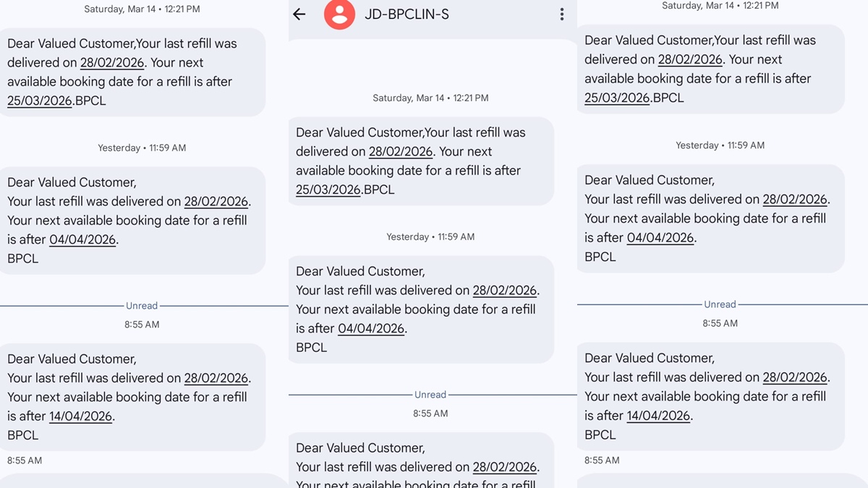Open 04/04/2026 date link in left screenshot
The image size is (868, 488).
[x=82, y=240]
